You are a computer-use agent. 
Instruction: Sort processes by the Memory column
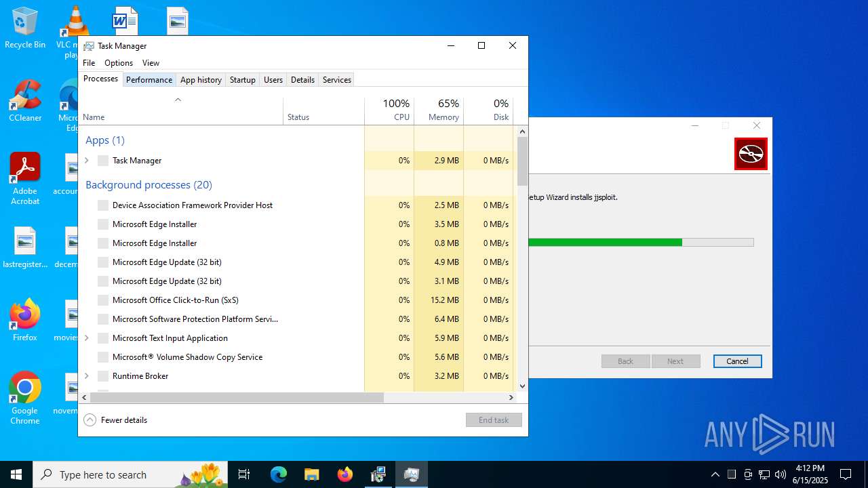[x=439, y=110]
